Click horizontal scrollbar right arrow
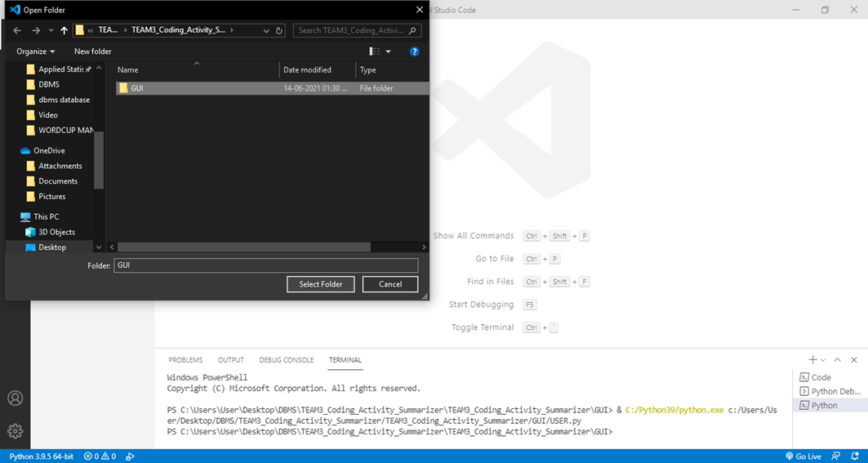Screen dimensions: 868x463 424,247
